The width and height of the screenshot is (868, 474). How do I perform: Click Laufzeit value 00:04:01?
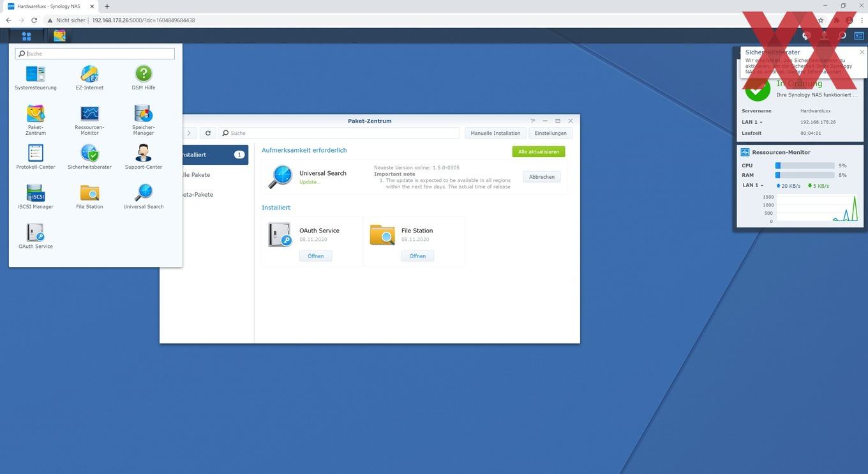click(x=811, y=133)
